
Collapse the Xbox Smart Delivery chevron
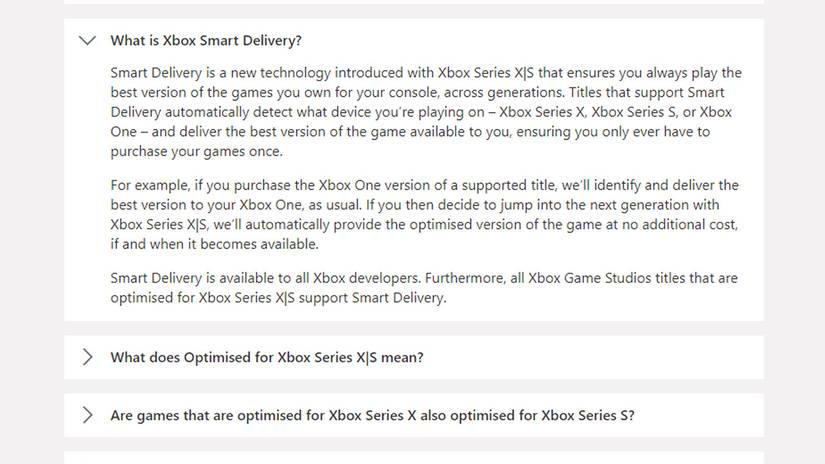pyautogui.click(x=88, y=41)
